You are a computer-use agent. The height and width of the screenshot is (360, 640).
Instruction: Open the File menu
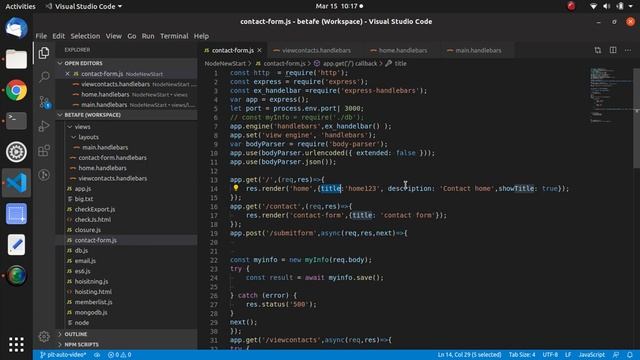[41, 36]
